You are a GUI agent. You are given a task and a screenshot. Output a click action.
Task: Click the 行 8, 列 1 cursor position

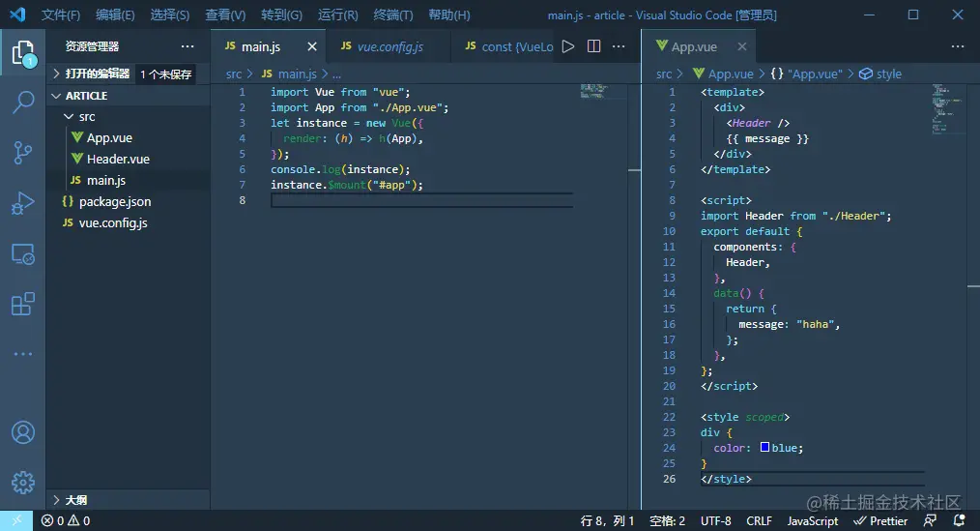tap(607, 520)
